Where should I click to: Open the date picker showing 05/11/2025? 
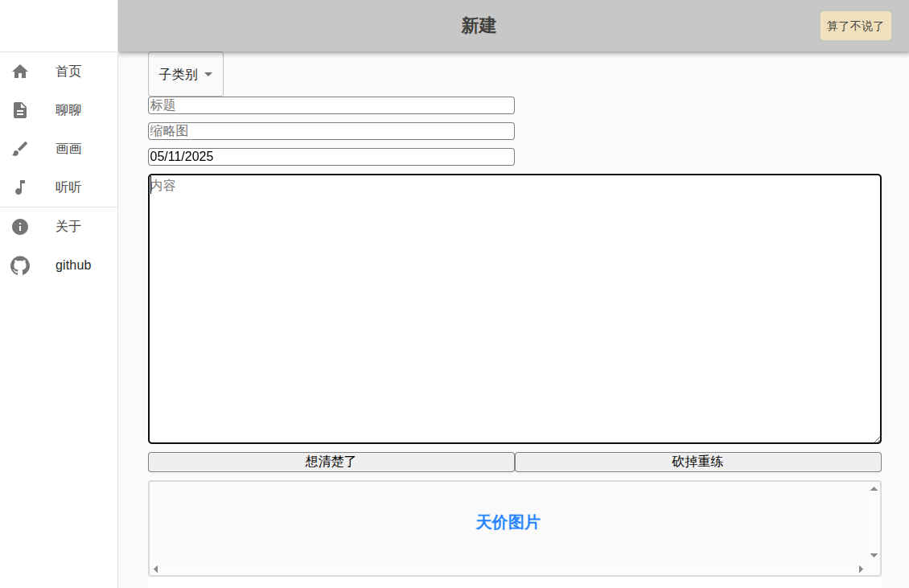(331, 156)
